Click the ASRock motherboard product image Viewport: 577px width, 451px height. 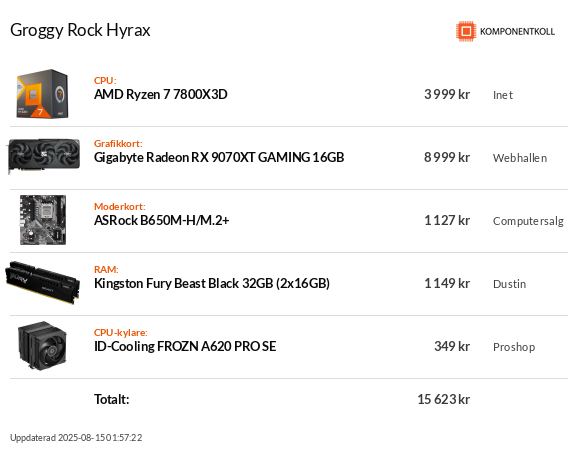click(x=43, y=220)
